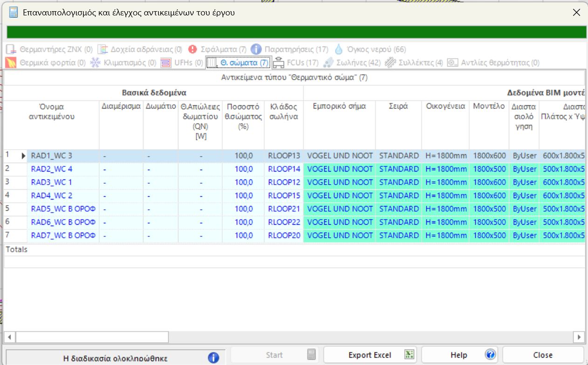
Task: Click the row indicator arrow of row 1
Action: (23, 156)
